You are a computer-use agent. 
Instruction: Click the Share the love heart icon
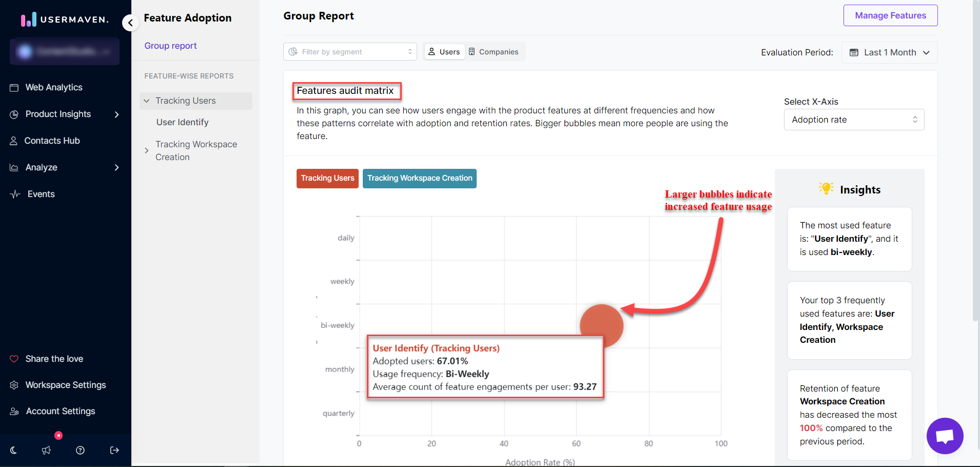point(14,359)
